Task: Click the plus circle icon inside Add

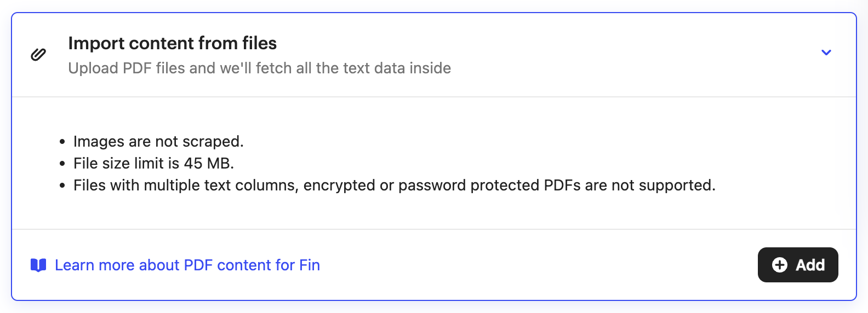Action: pos(779,265)
